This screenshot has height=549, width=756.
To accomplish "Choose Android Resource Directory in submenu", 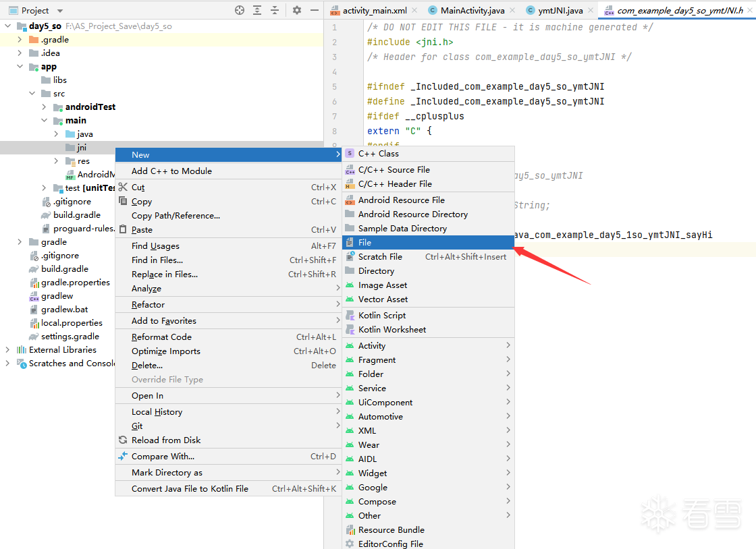I will pyautogui.click(x=428, y=214).
